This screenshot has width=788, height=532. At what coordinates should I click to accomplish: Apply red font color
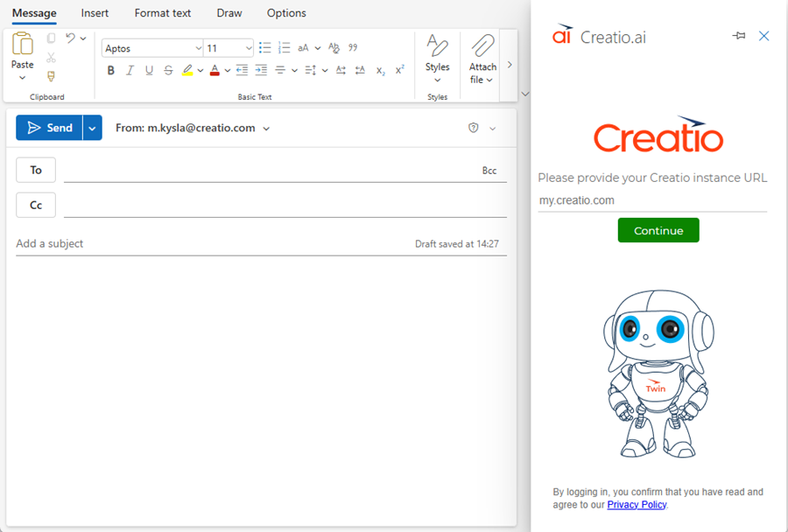215,70
